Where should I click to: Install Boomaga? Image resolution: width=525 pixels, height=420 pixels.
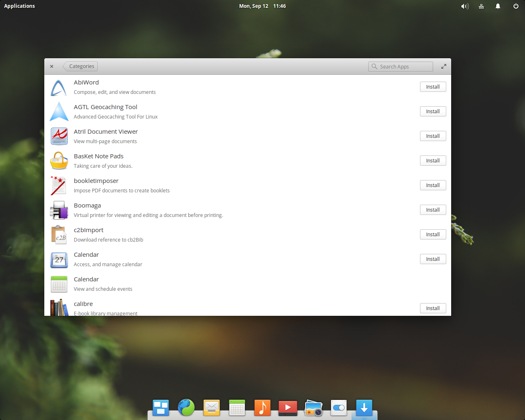coord(433,210)
